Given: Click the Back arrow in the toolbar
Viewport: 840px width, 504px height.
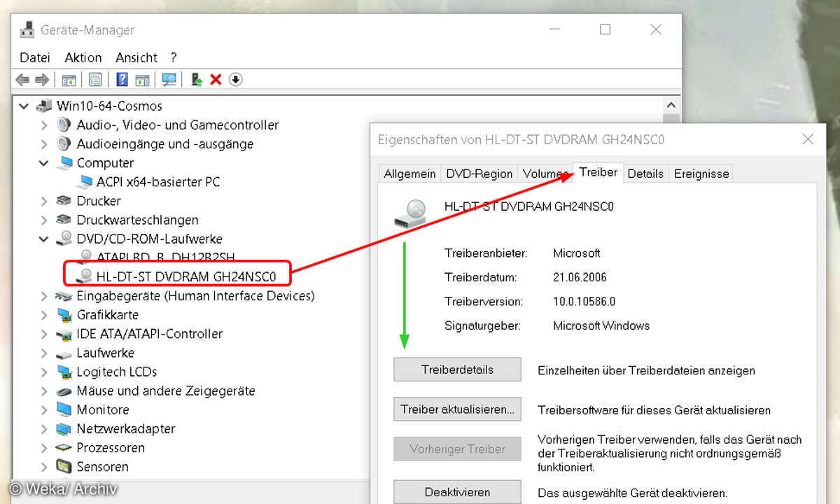Looking at the screenshot, I should (x=22, y=80).
